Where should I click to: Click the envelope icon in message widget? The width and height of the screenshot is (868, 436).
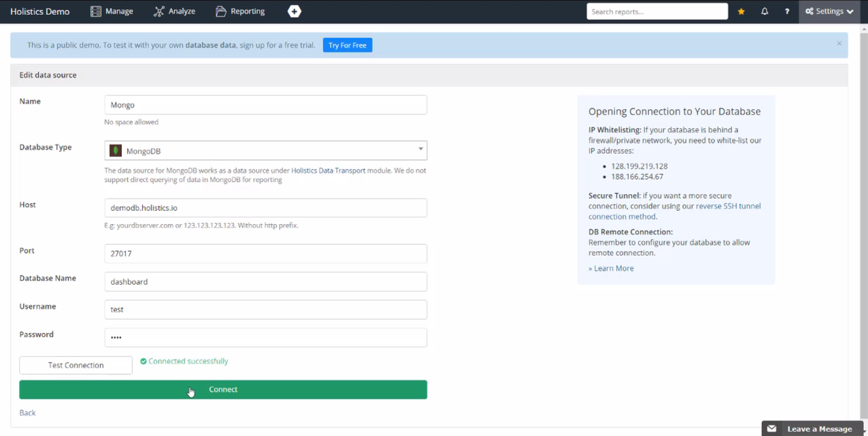pos(772,429)
